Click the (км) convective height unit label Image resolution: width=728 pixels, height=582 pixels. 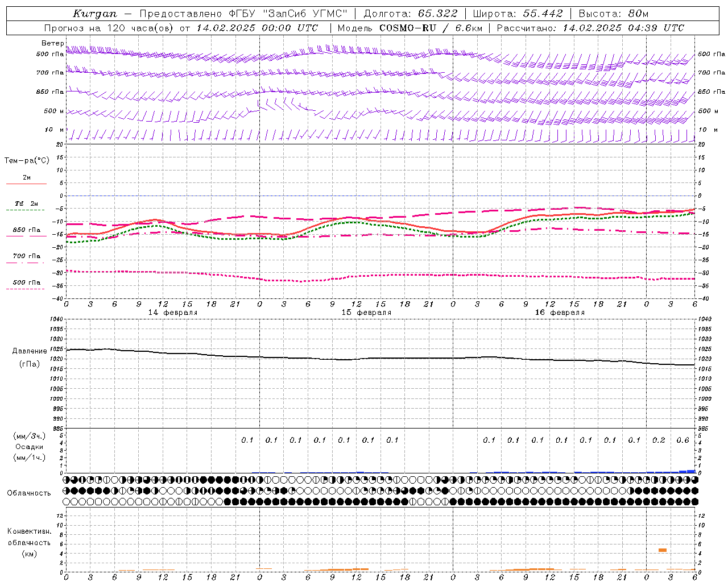click(x=29, y=554)
